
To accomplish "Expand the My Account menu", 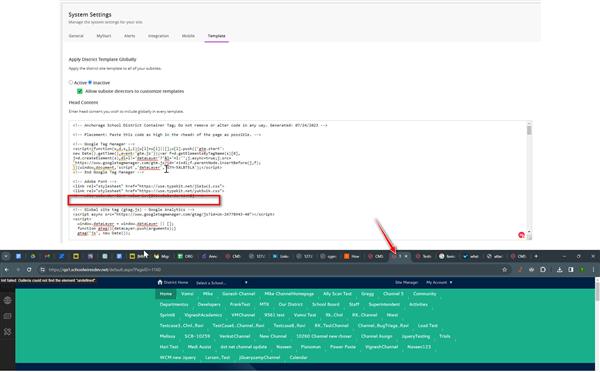I will (x=439, y=282).
